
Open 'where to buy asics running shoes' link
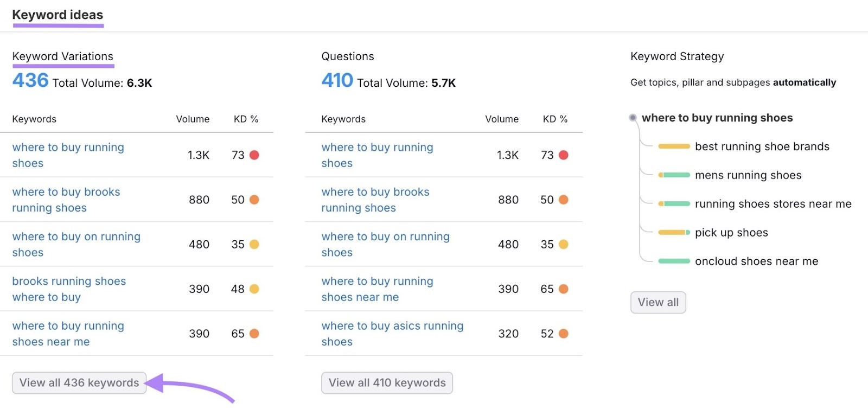392,333
